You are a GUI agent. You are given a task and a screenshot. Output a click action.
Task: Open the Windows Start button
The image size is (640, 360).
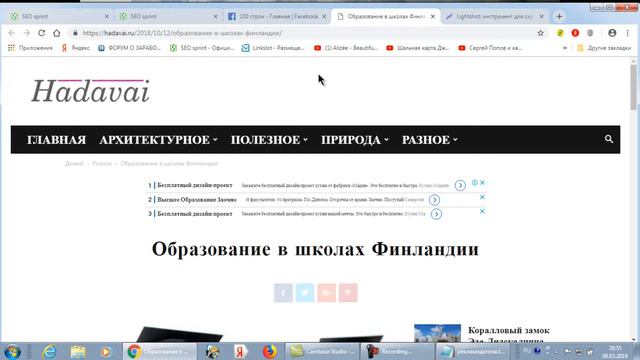tap(12, 352)
